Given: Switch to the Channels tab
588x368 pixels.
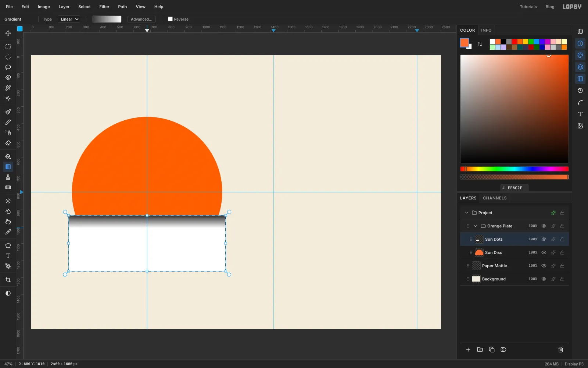Looking at the screenshot, I should [495, 198].
